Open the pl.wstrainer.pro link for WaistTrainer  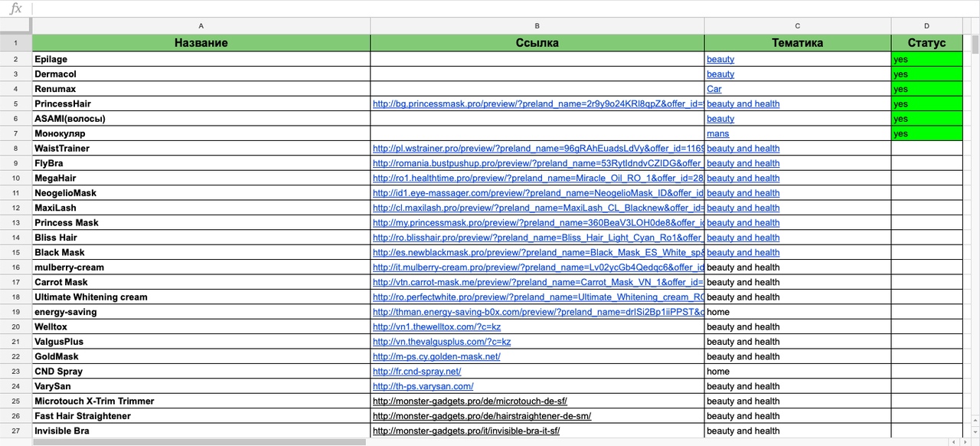pos(537,148)
